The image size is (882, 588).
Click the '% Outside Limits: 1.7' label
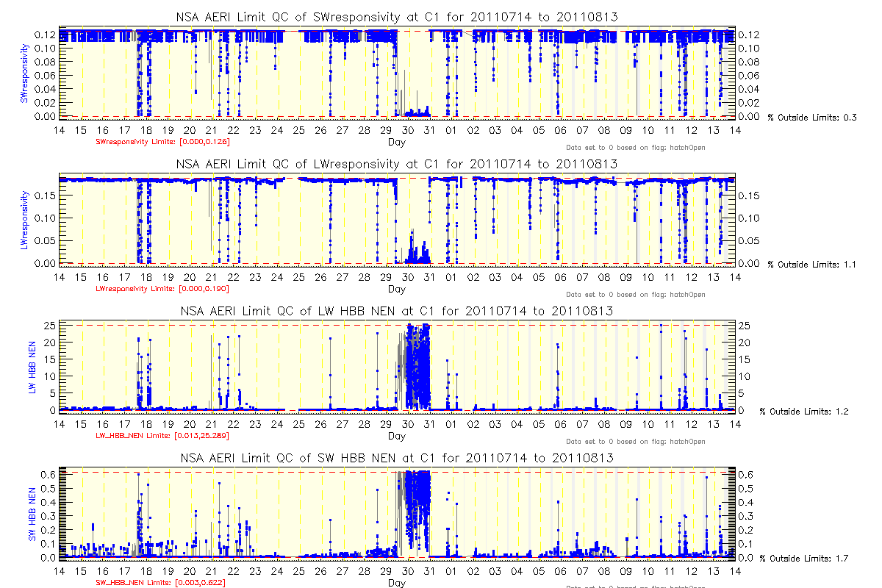tap(805, 559)
